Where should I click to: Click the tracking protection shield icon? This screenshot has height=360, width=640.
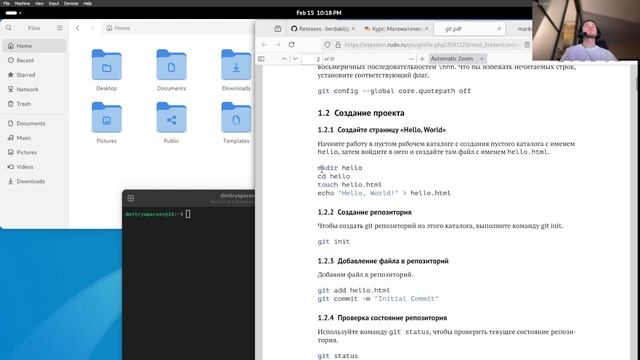point(327,44)
